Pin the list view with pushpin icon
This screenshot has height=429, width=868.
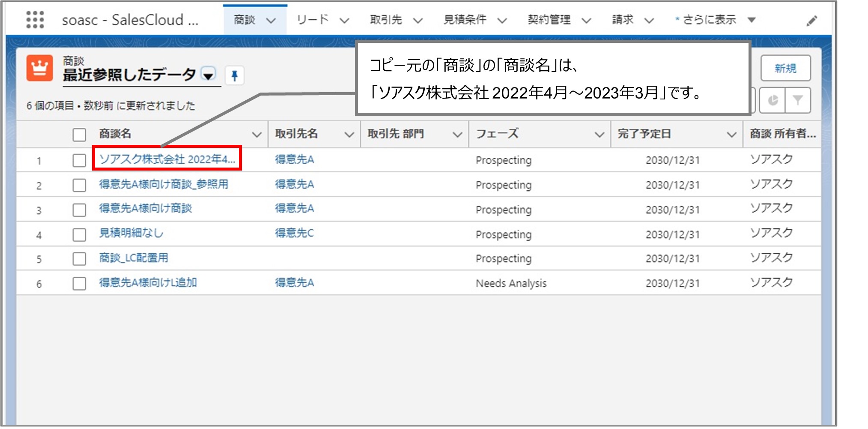[x=234, y=76]
